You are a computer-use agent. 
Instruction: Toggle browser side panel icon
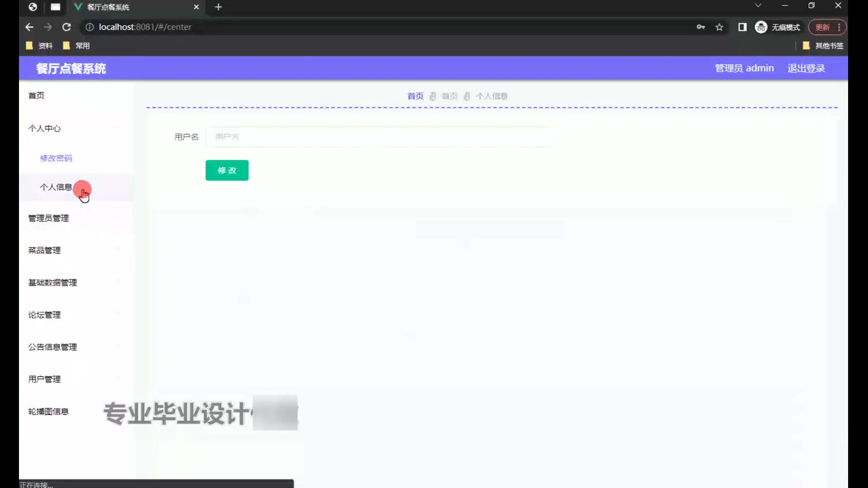pyautogui.click(x=742, y=27)
